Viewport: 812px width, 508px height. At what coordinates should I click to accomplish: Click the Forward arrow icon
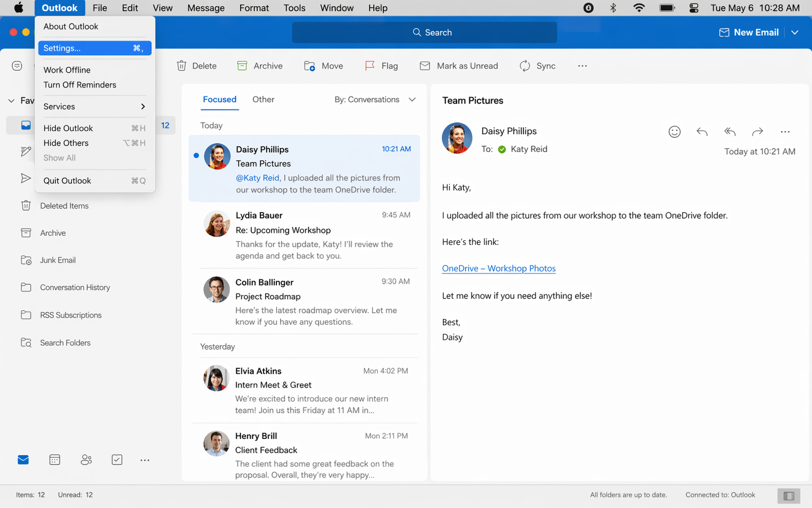757,132
